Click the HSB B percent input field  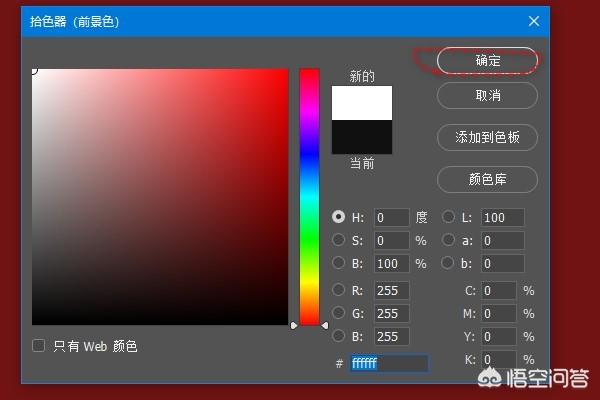tap(391, 263)
